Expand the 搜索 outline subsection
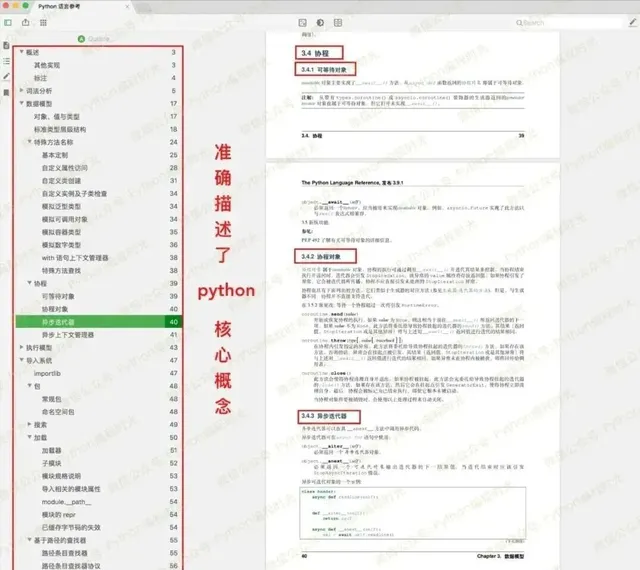This screenshot has height=570, width=640. pyautogui.click(x=29, y=424)
